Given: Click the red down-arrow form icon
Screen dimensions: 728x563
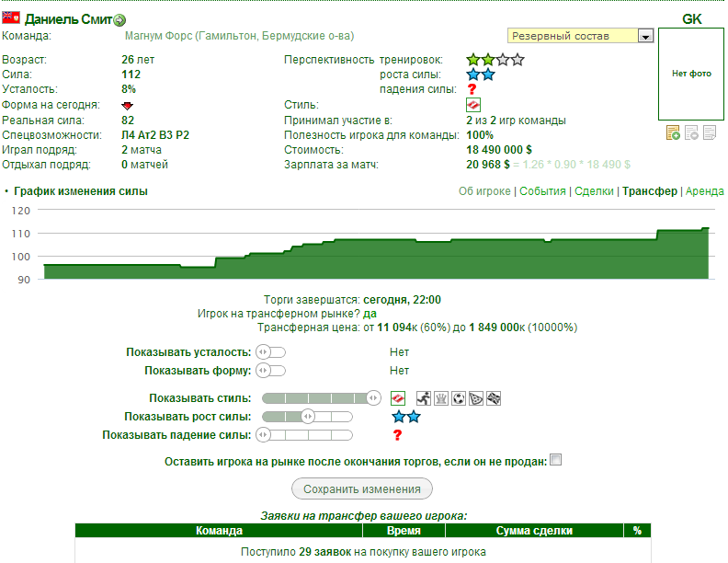Looking at the screenshot, I should pyautogui.click(x=127, y=106).
